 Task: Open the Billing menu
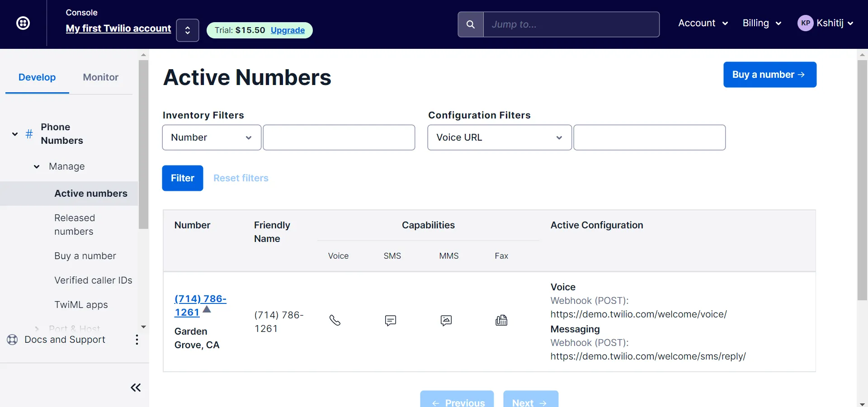tap(762, 23)
